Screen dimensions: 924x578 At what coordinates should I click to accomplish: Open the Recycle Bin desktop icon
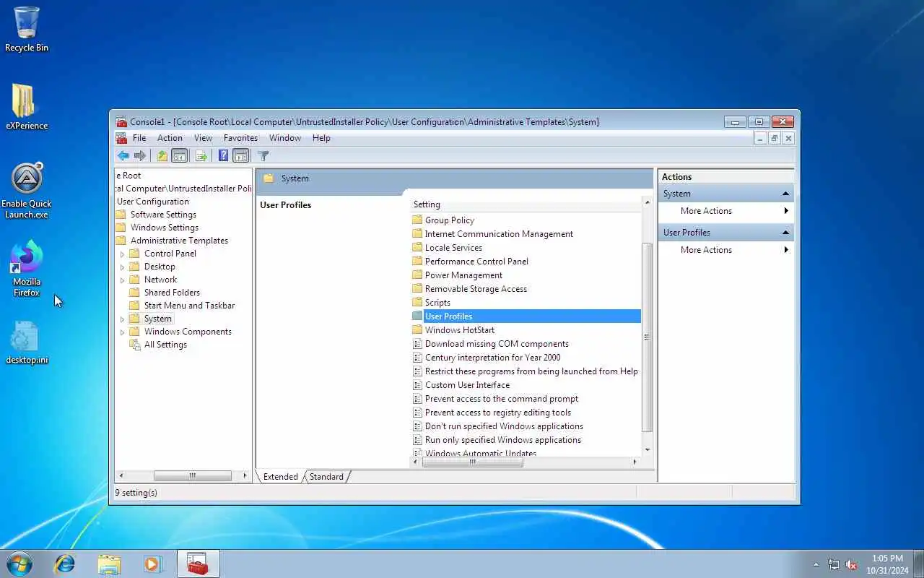pos(27,30)
